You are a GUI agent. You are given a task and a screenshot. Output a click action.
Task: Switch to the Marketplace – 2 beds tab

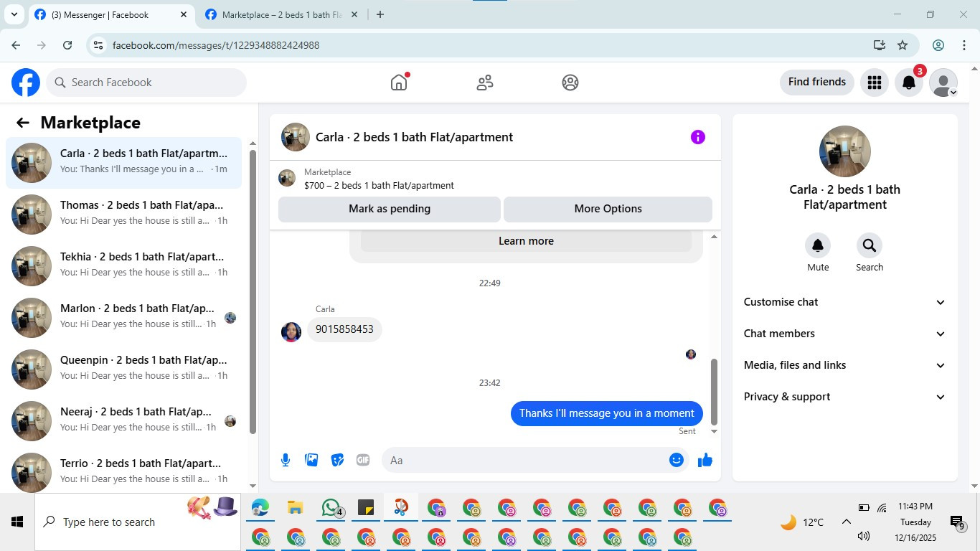(281, 14)
